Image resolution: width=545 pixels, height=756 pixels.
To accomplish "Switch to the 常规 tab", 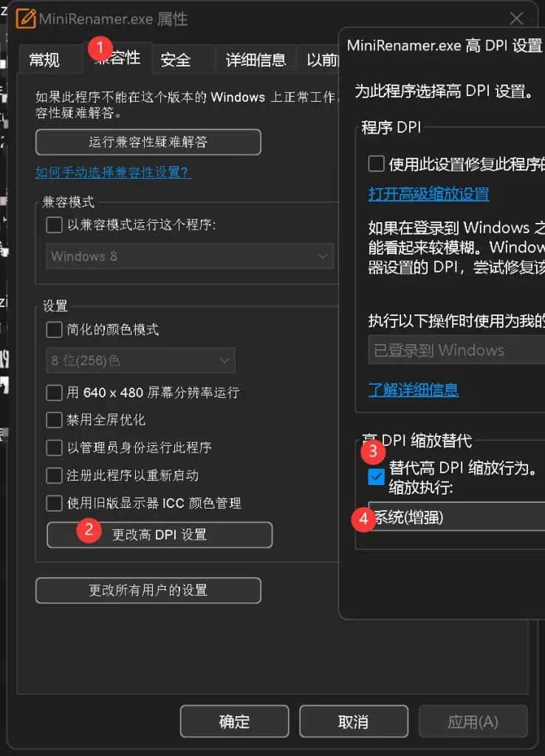I will pyautogui.click(x=44, y=60).
